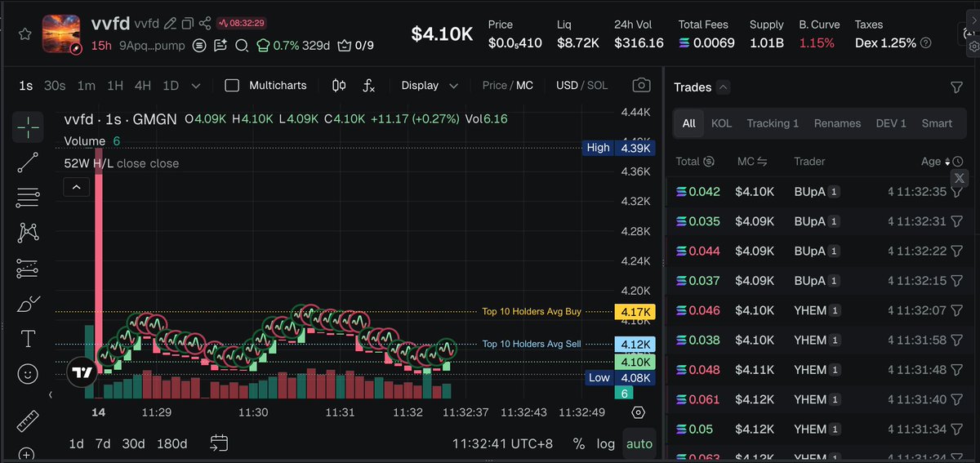Click the pencil edit icon beside vvfd
The image size is (980, 463).
coord(170,23)
